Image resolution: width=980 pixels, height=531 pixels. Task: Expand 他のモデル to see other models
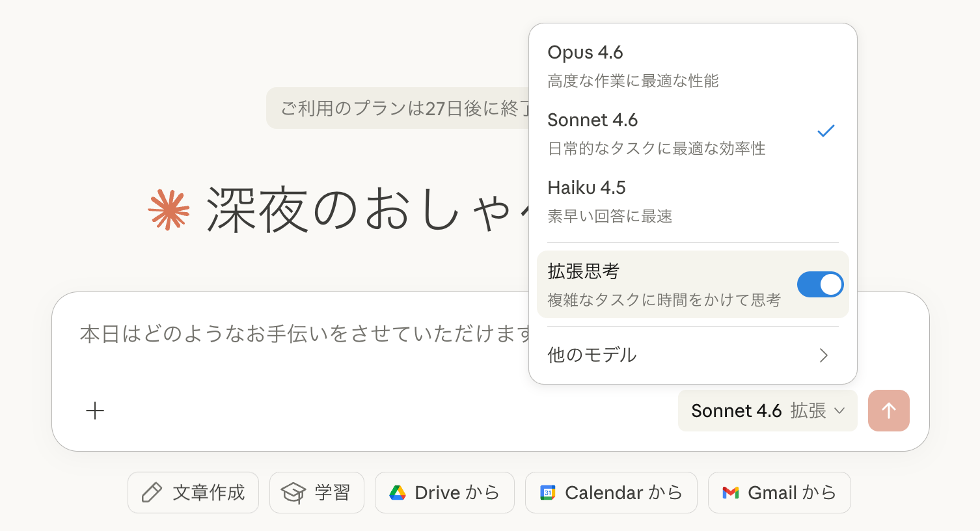point(692,355)
